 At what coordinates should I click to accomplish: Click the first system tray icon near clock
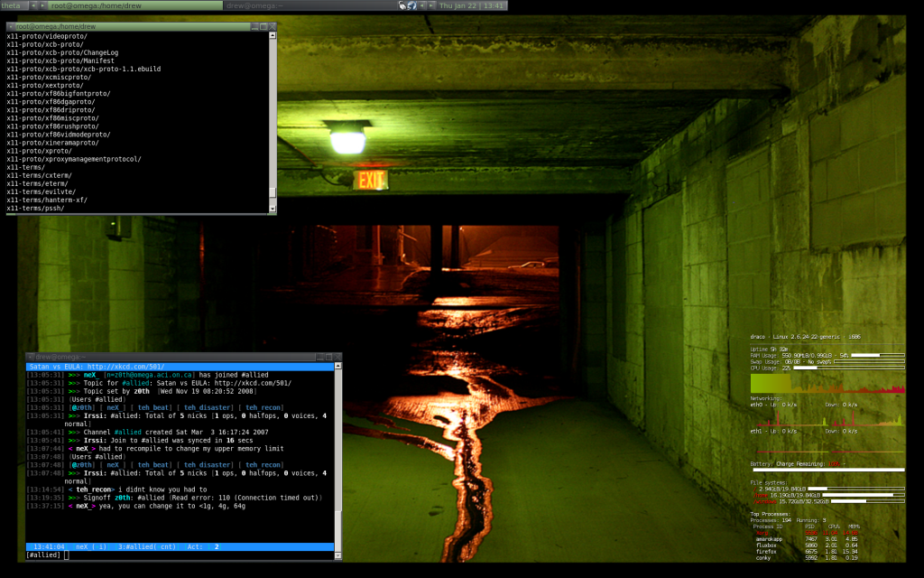[x=402, y=5]
